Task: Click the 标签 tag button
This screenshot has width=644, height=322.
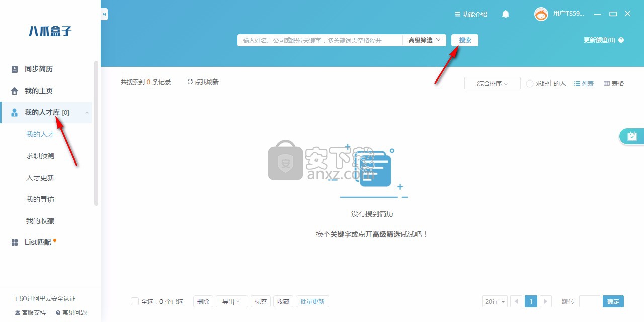Action: (261, 301)
